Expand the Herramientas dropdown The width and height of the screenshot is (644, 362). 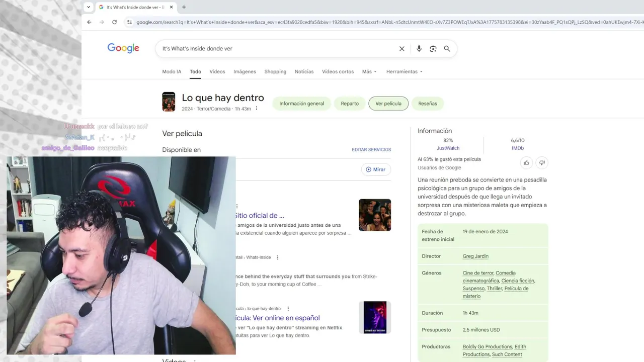pos(405,71)
